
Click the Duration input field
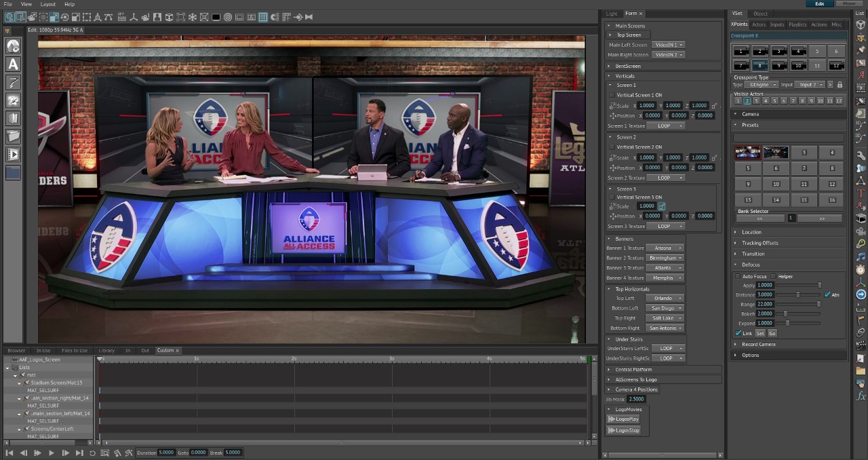[166, 453]
